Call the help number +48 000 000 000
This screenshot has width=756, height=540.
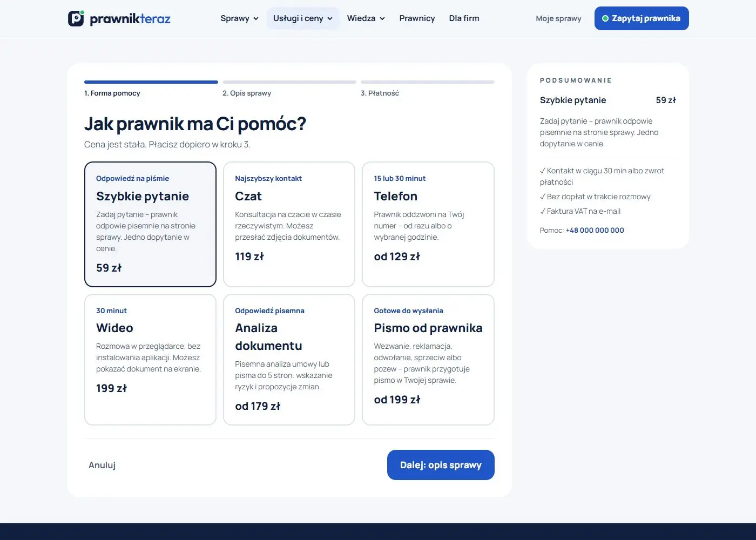(595, 230)
